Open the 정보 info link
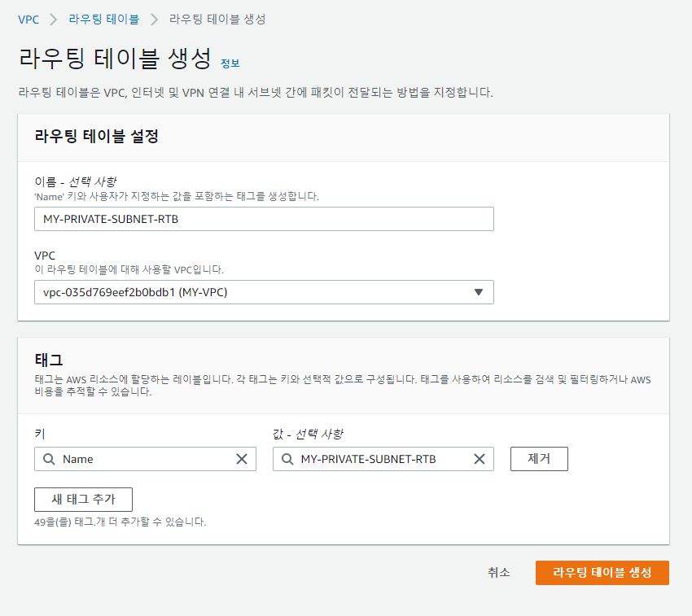The image size is (692, 616). tap(230, 63)
